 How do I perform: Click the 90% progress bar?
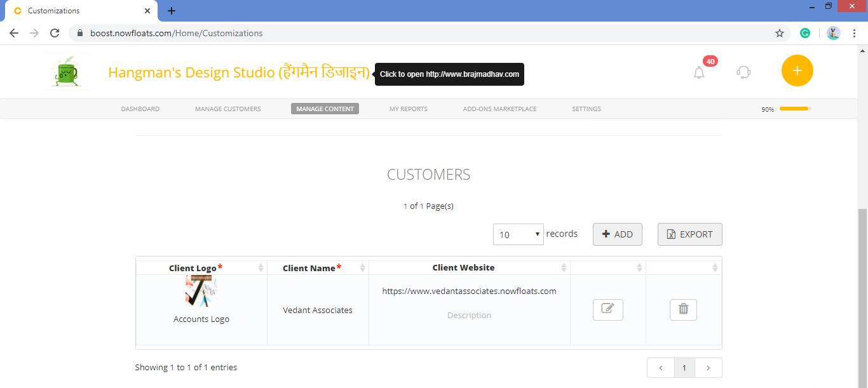click(x=796, y=109)
